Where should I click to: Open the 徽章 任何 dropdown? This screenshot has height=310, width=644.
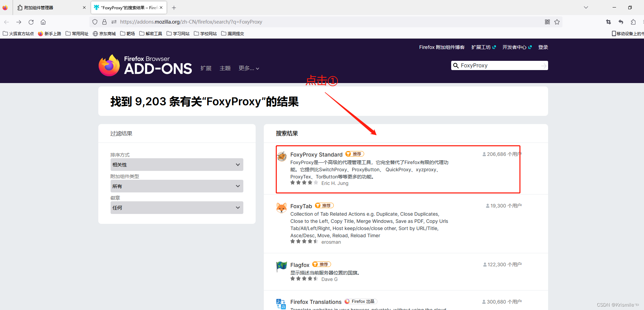click(x=177, y=208)
